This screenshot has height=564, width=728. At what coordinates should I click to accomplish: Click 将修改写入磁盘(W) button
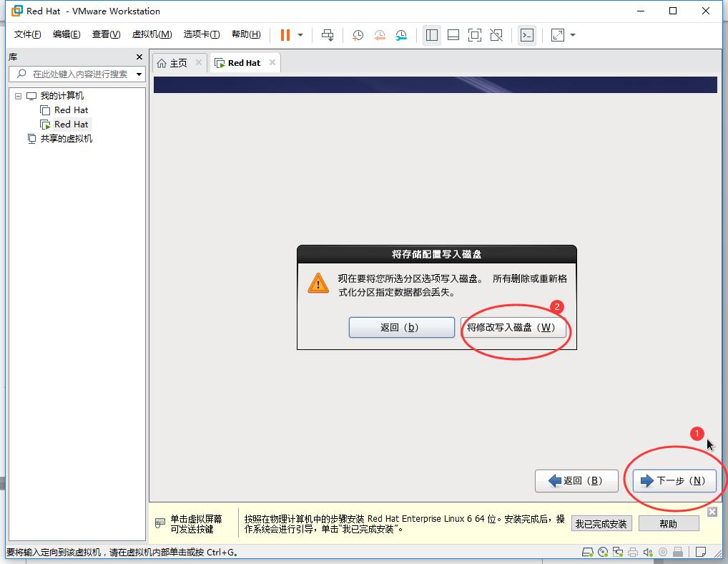(x=513, y=328)
